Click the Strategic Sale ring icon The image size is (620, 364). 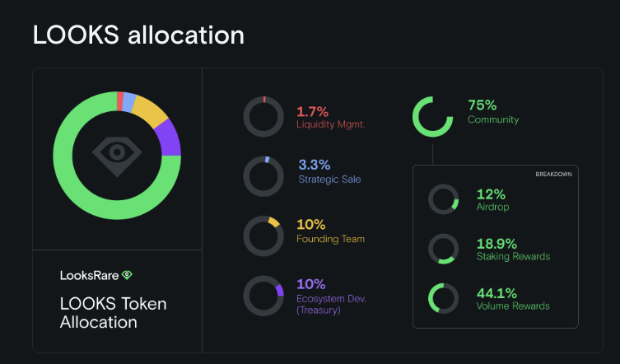click(263, 175)
